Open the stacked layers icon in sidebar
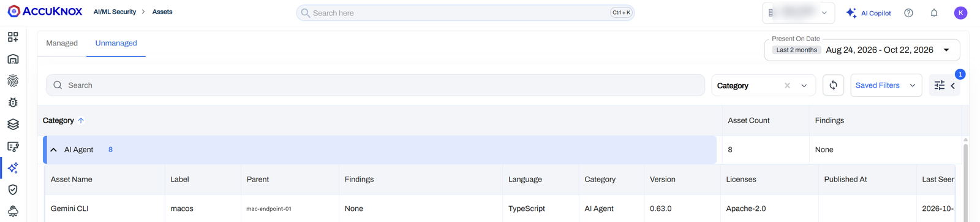Viewport: 980px width, 222px height. coord(13,124)
